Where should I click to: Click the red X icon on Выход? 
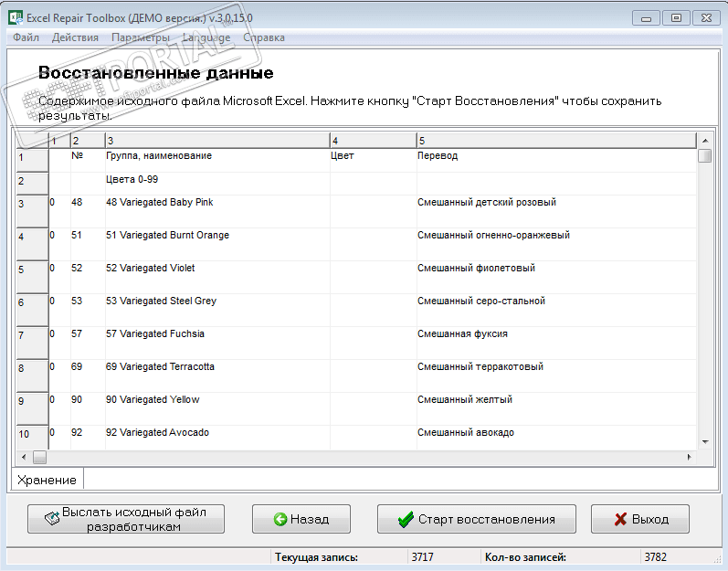point(620,520)
